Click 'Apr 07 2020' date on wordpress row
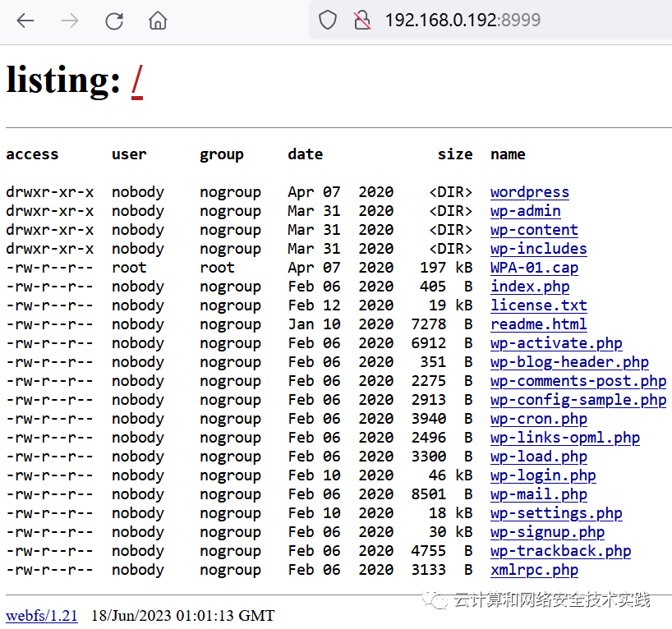The height and width of the screenshot is (629, 672). pyautogui.click(x=341, y=192)
